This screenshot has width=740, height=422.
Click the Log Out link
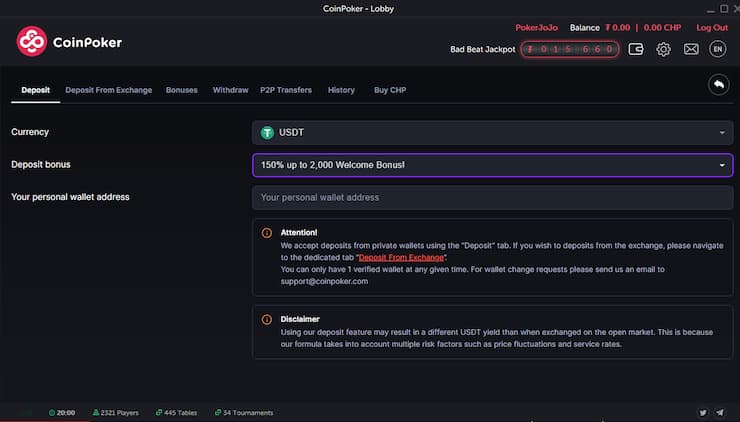coord(712,27)
